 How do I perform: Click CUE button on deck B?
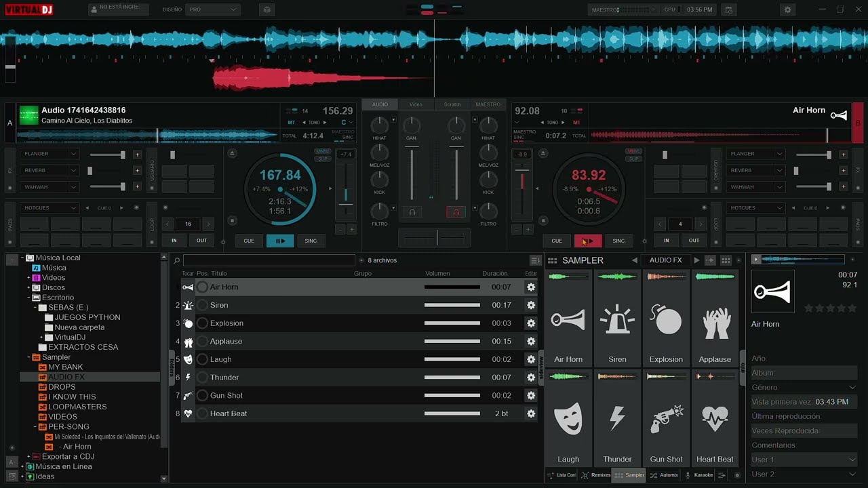point(557,241)
